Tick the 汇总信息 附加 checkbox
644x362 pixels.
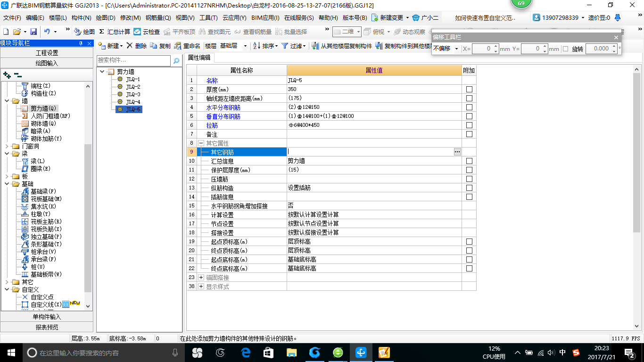469,161
